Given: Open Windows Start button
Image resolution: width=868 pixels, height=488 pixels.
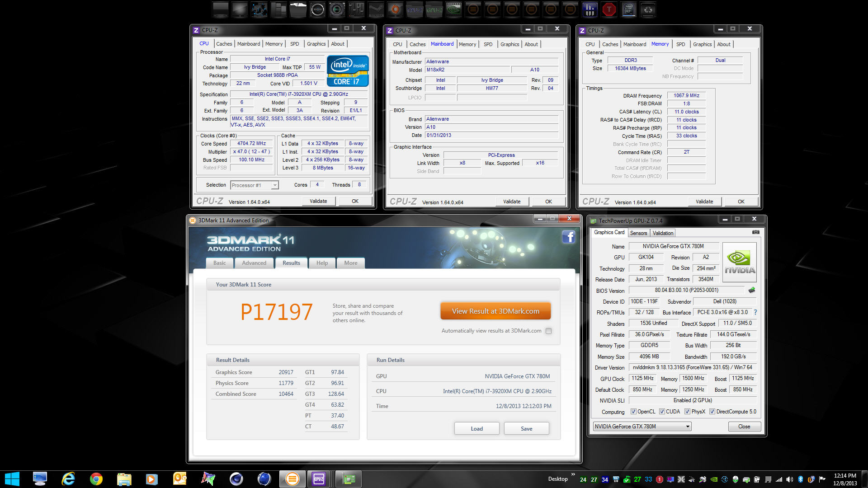Looking at the screenshot, I should tap(12, 479).
